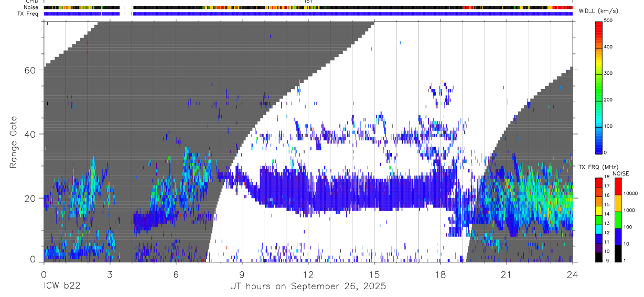644x297 pixels.
Task: Click the blue segment of the NOISE color bar
Action: pyautogui.click(x=618, y=236)
